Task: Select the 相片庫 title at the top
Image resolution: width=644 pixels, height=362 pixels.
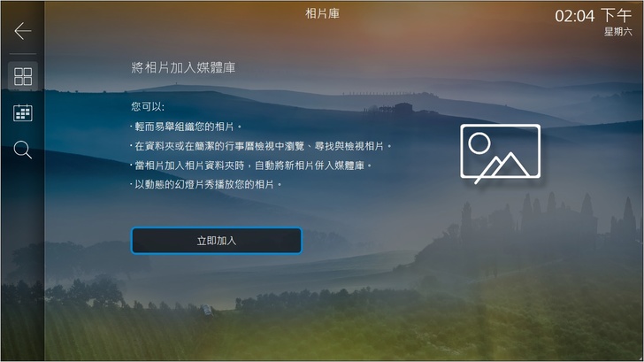Action: 322,13
